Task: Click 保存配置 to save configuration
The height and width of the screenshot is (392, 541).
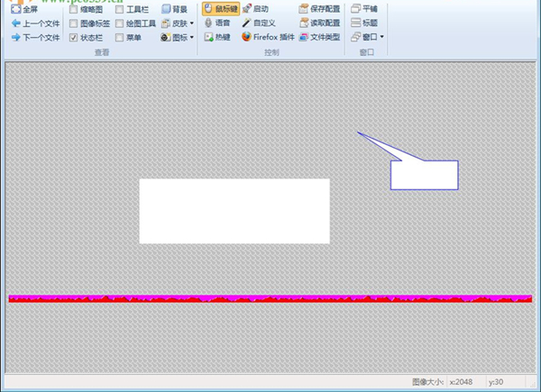Action: click(x=319, y=9)
